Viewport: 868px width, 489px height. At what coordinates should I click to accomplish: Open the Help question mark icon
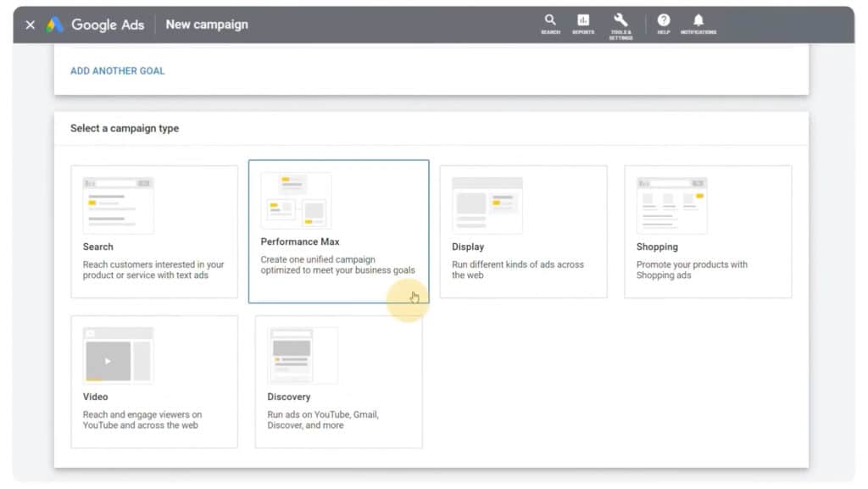click(x=664, y=25)
